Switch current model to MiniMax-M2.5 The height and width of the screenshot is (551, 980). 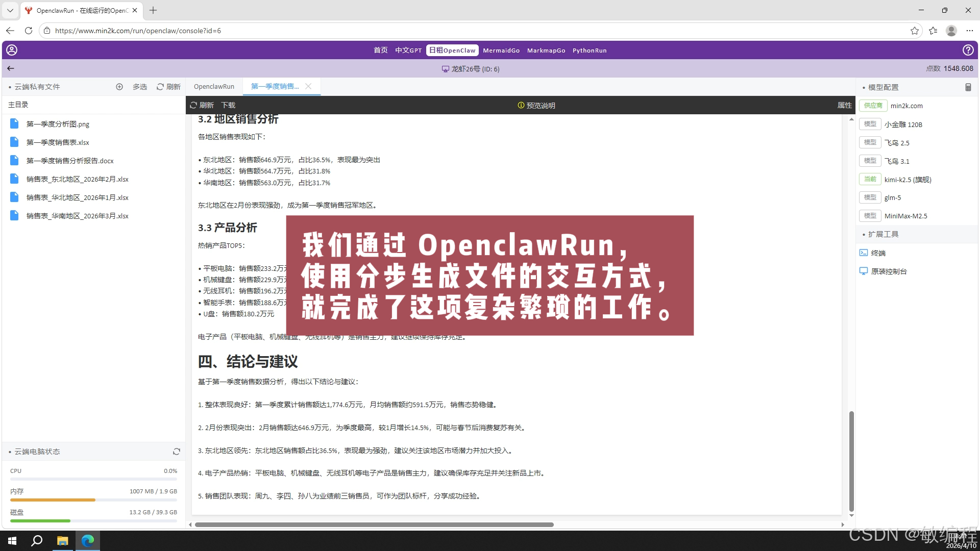click(x=906, y=216)
